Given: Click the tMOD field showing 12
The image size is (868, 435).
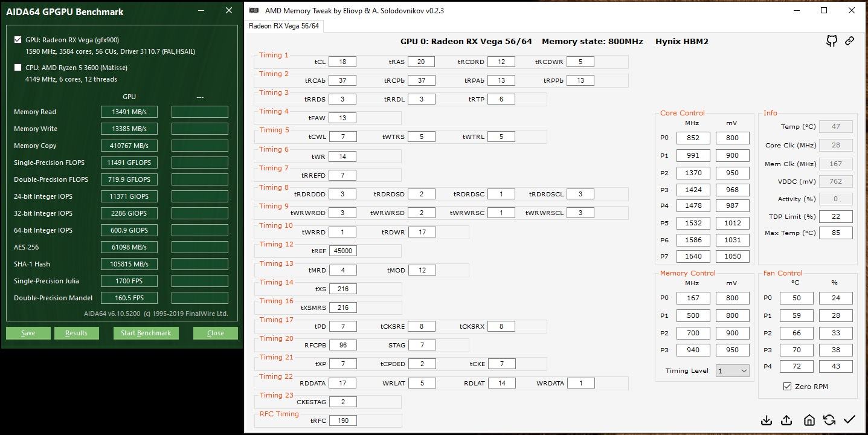Looking at the screenshot, I should click(422, 270).
